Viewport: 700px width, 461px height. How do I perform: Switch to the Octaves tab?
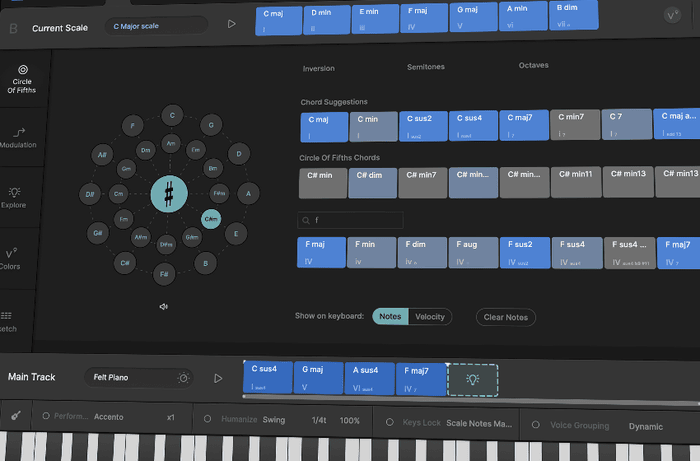(533, 65)
